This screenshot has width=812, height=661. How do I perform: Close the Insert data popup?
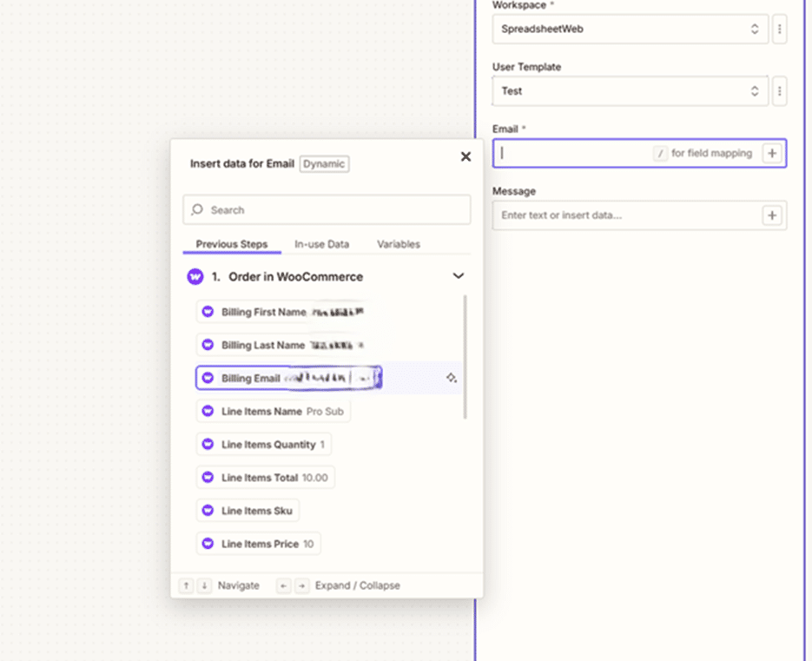465,156
